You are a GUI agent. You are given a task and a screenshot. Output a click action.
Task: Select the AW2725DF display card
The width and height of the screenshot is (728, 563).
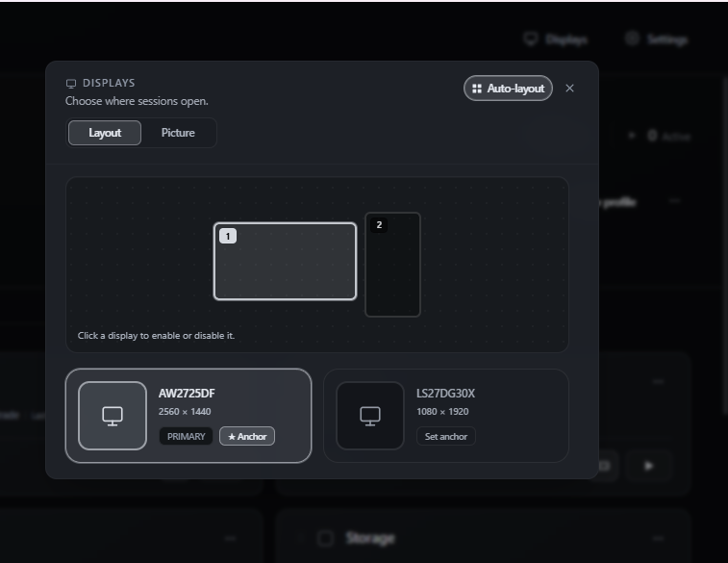(x=188, y=416)
